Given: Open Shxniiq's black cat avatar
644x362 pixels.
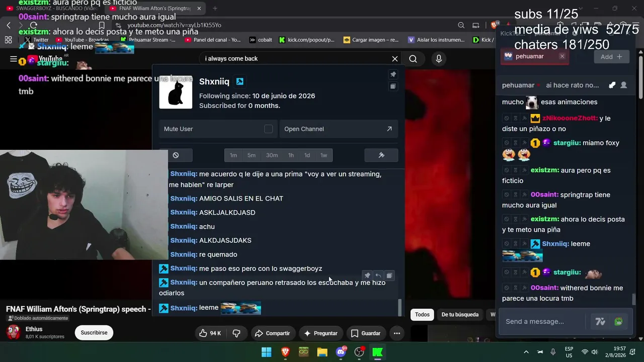Looking at the screenshot, I should coord(176,92).
